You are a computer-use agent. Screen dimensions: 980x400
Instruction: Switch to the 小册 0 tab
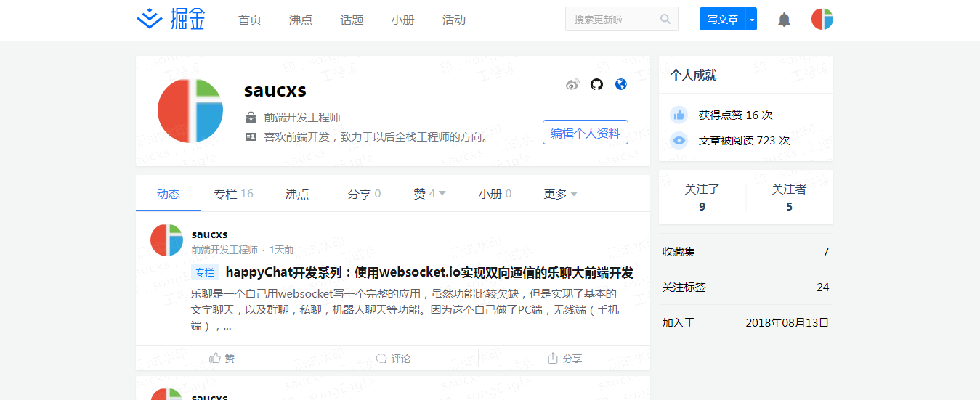[495, 194]
